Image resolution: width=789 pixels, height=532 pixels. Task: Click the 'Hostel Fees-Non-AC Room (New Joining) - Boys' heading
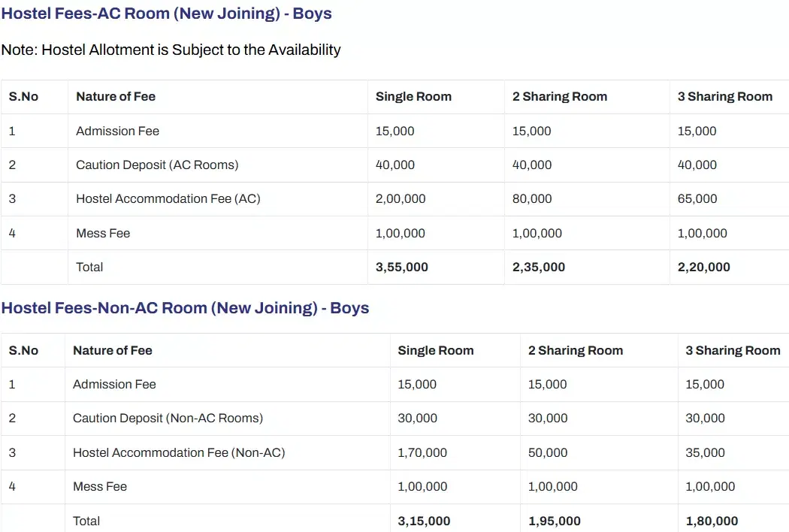point(185,308)
